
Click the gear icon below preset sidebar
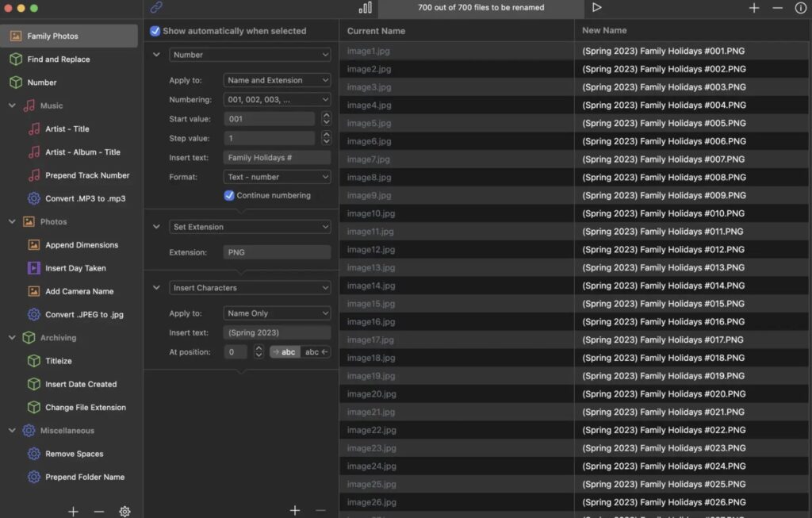(x=124, y=512)
